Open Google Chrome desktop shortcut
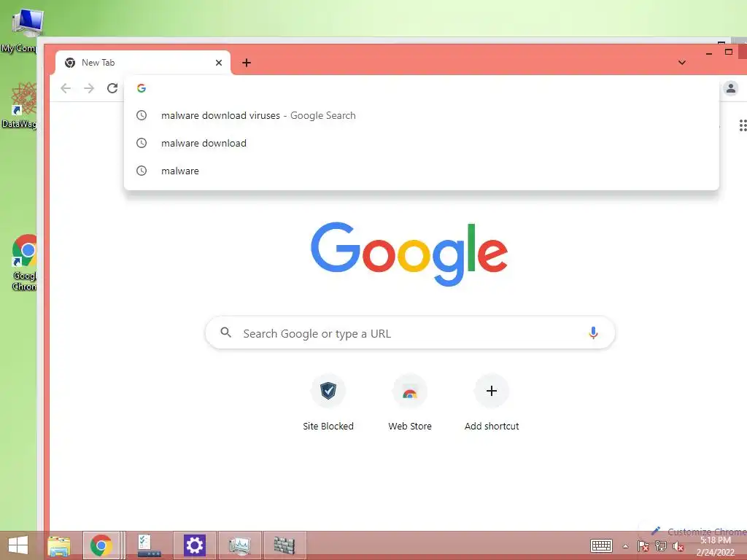747x560 pixels. pyautogui.click(x=24, y=262)
